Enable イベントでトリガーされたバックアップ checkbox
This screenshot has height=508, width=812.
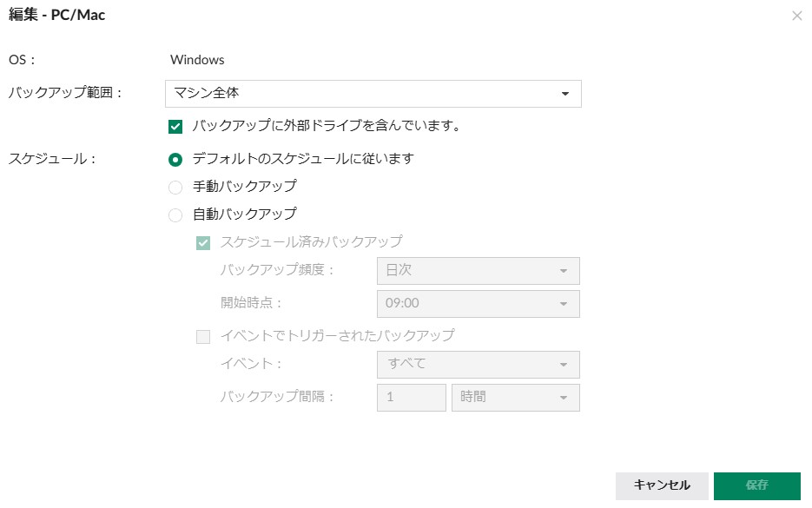point(203,337)
